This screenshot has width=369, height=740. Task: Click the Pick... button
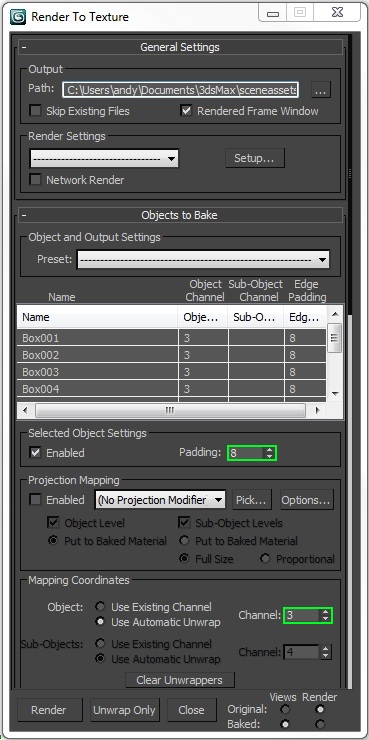252,500
